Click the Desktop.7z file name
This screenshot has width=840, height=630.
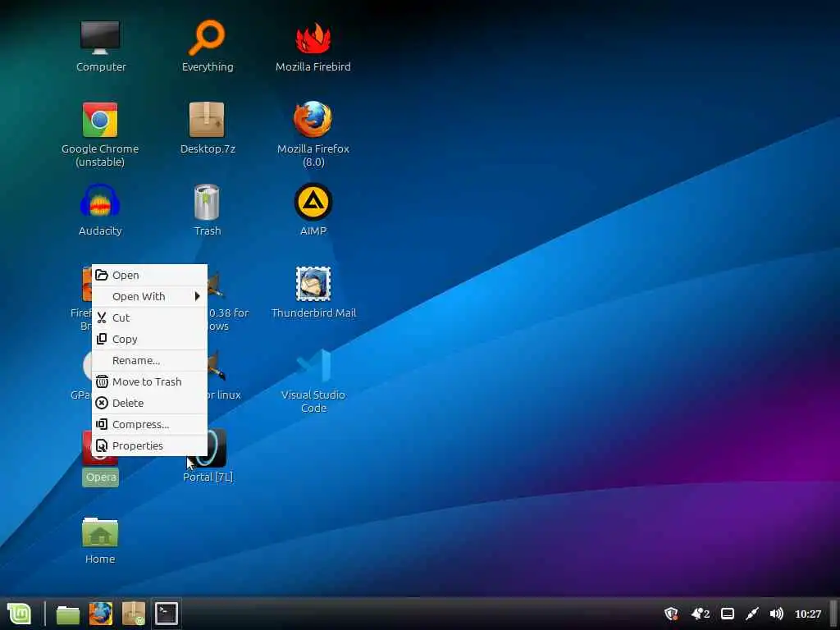208,149
